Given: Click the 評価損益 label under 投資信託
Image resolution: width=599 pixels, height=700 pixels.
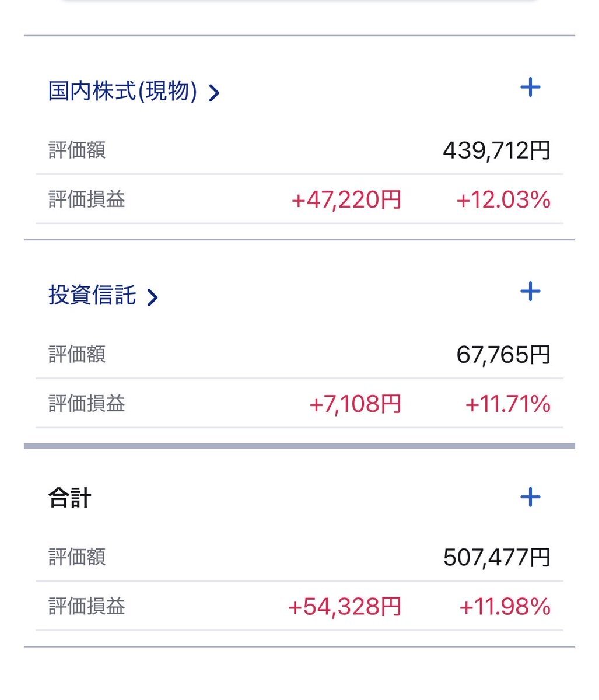Looking at the screenshot, I should 86,404.
